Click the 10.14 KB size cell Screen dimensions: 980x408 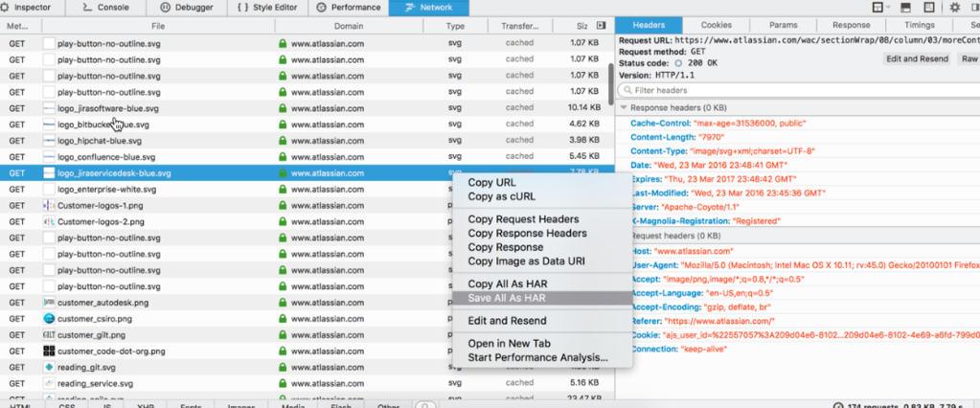pos(584,108)
